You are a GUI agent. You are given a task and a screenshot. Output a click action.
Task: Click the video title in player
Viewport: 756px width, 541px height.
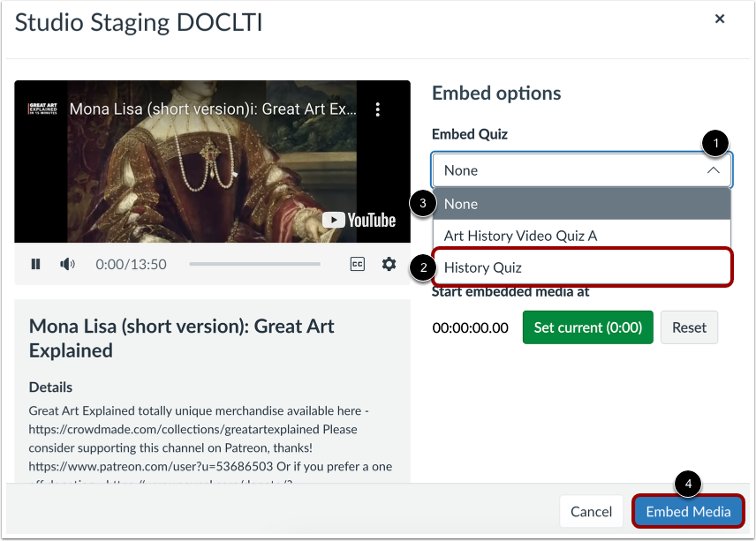[x=213, y=109]
